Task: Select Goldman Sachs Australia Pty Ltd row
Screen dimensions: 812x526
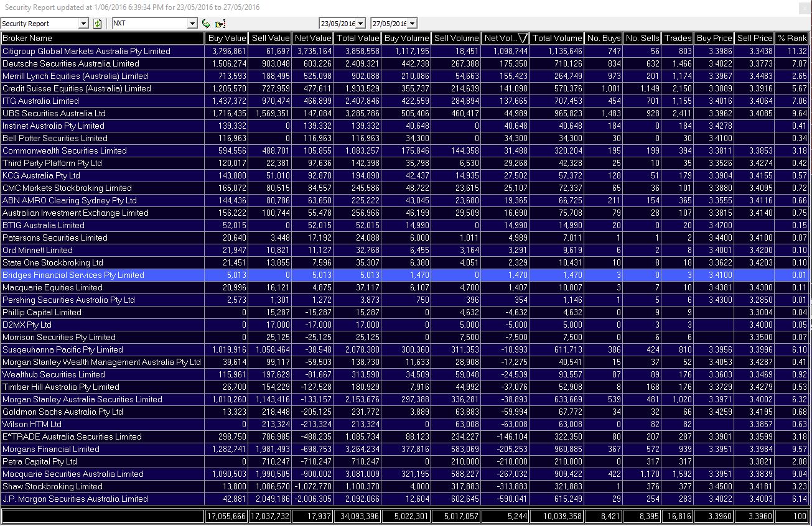Action: click(x=404, y=412)
